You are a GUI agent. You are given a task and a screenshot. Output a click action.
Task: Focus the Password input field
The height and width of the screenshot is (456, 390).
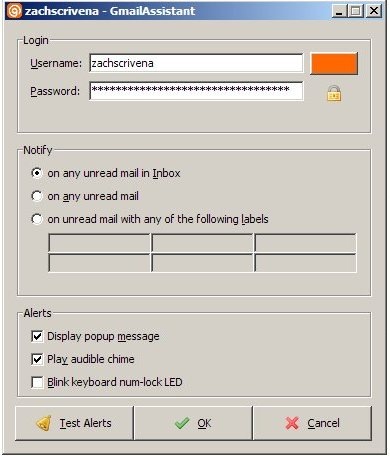pos(196,91)
